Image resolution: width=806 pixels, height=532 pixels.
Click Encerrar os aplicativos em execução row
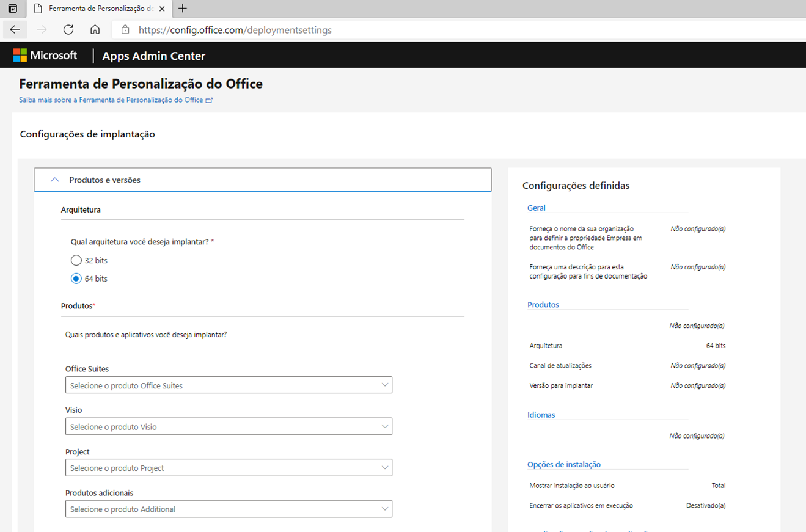click(x=628, y=506)
